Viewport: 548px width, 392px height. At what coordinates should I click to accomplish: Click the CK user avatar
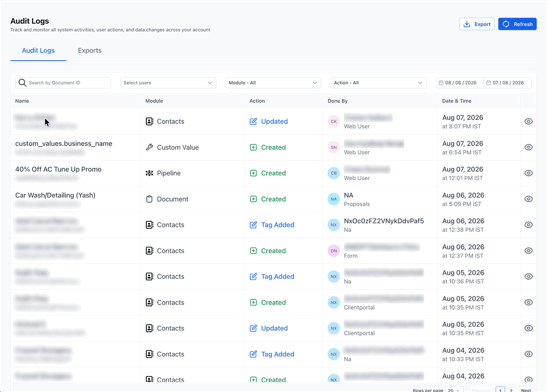point(334,121)
